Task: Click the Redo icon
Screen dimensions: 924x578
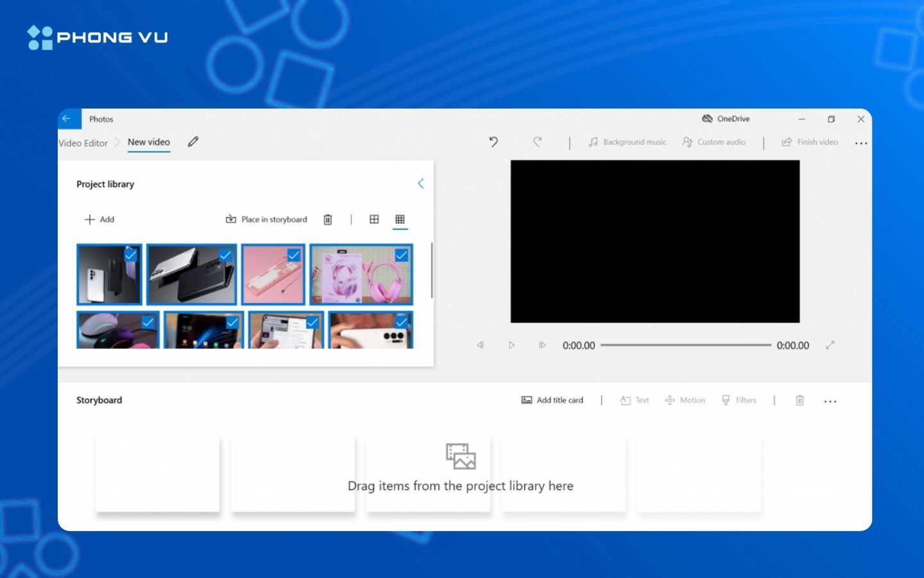Action: [537, 142]
